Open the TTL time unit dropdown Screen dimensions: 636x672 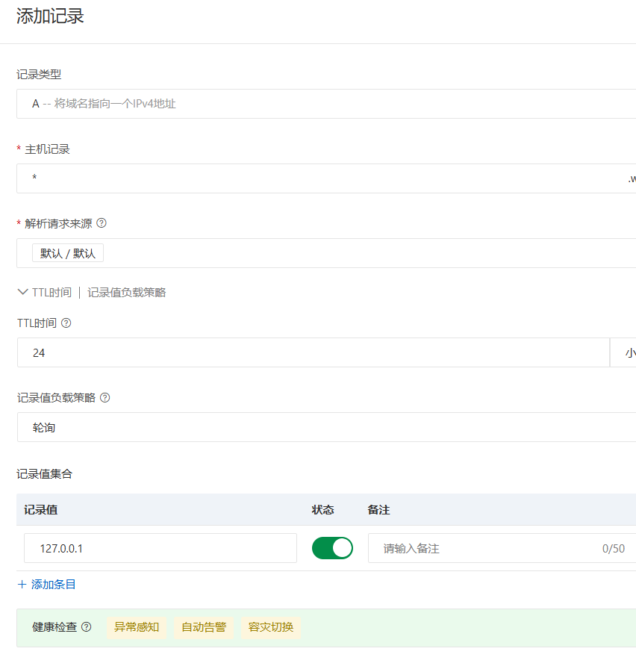pyautogui.click(x=623, y=352)
